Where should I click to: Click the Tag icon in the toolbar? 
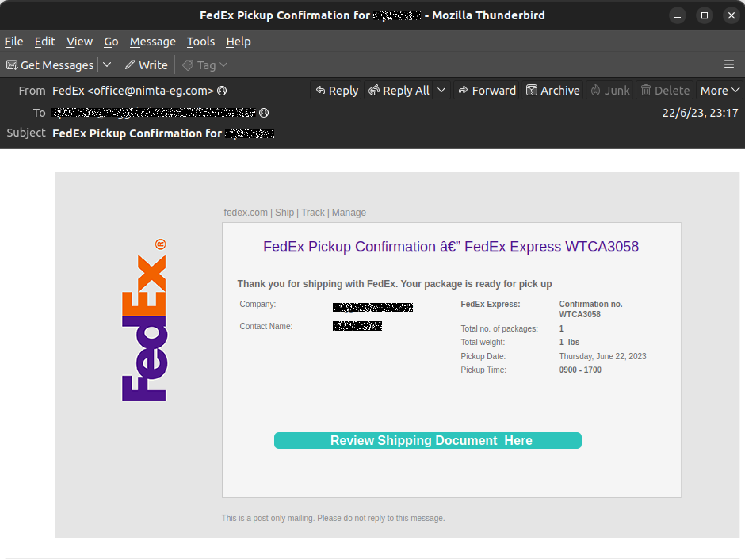click(188, 65)
